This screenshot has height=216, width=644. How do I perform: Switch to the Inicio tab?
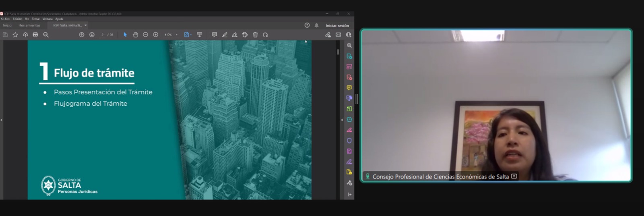7,25
